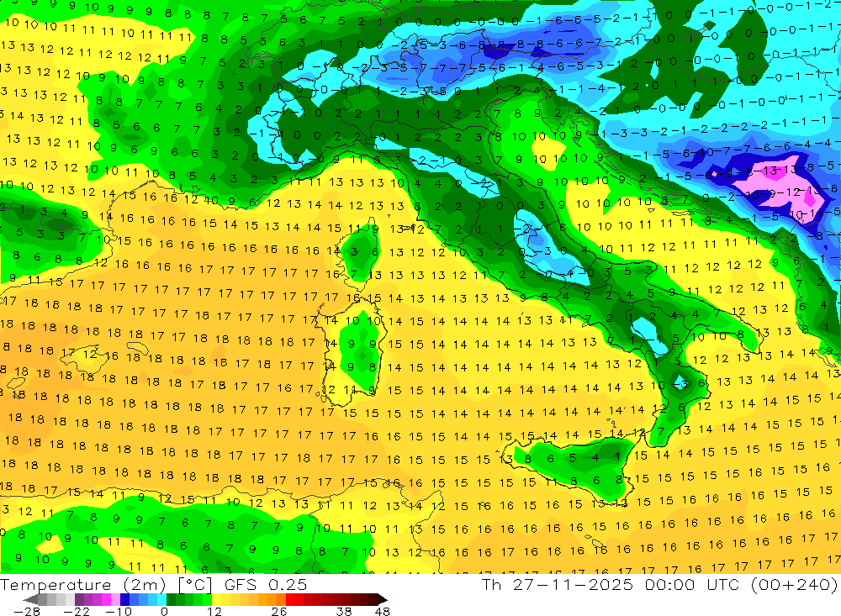Click the "38" legend value
841x616 pixels.
344,611
